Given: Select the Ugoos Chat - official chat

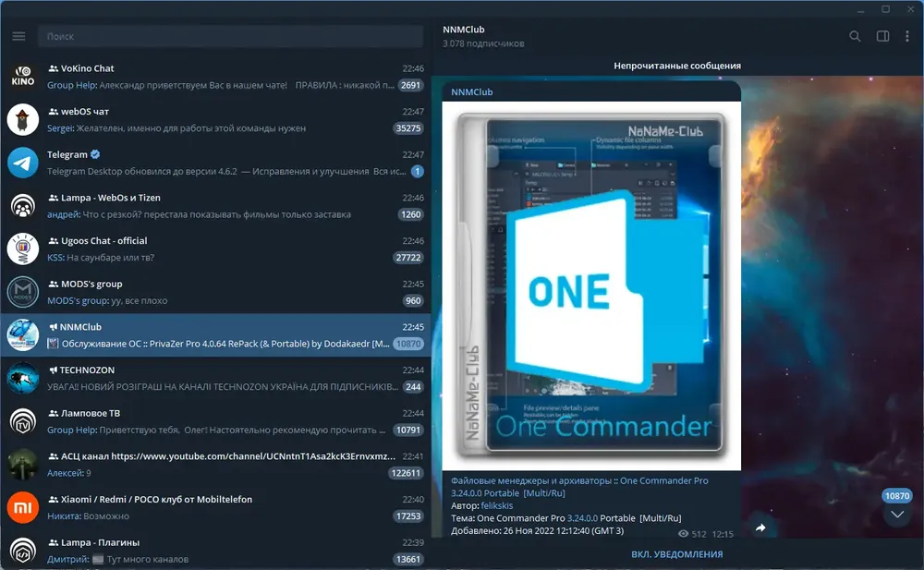Looking at the screenshot, I should pyautogui.click(x=215, y=249).
